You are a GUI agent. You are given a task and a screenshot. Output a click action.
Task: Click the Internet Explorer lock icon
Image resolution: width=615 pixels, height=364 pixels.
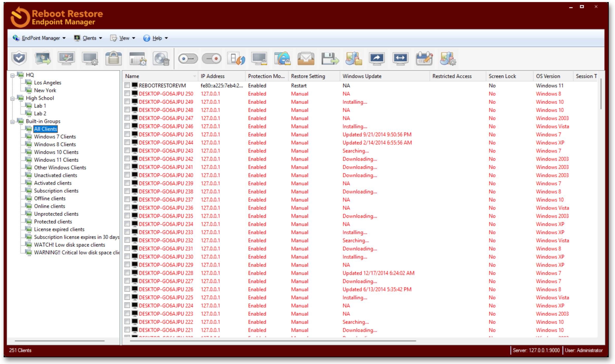pos(282,58)
